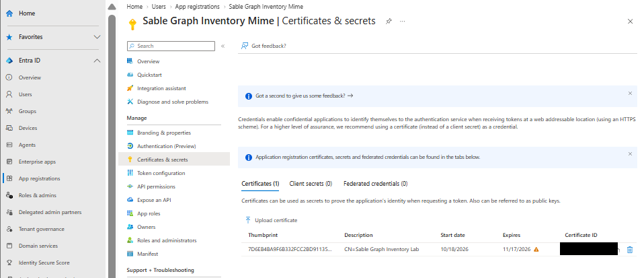The height and width of the screenshot is (278, 644).
Task: Click the Diagnose and solve problems wrench icon
Action: pyautogui.click(x=130, y=102)
